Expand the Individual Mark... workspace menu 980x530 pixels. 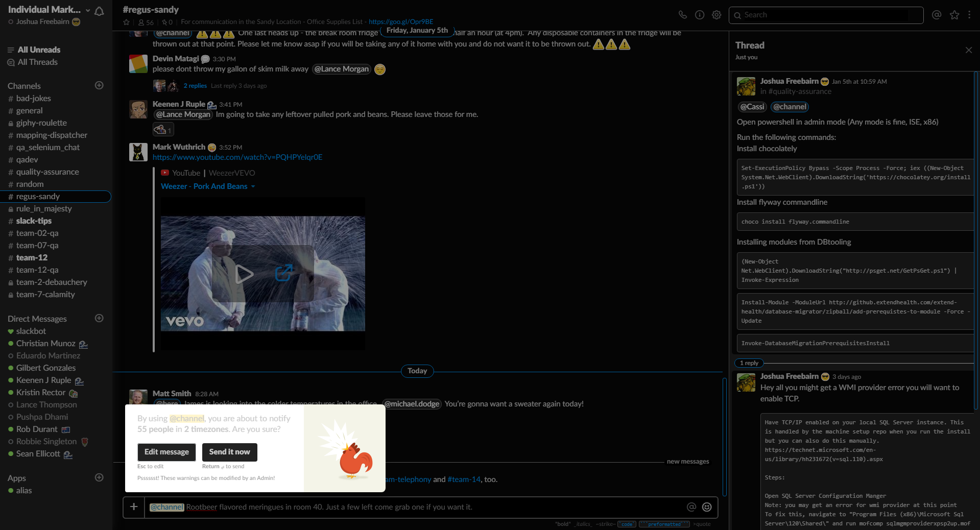(x=49, y=10)
